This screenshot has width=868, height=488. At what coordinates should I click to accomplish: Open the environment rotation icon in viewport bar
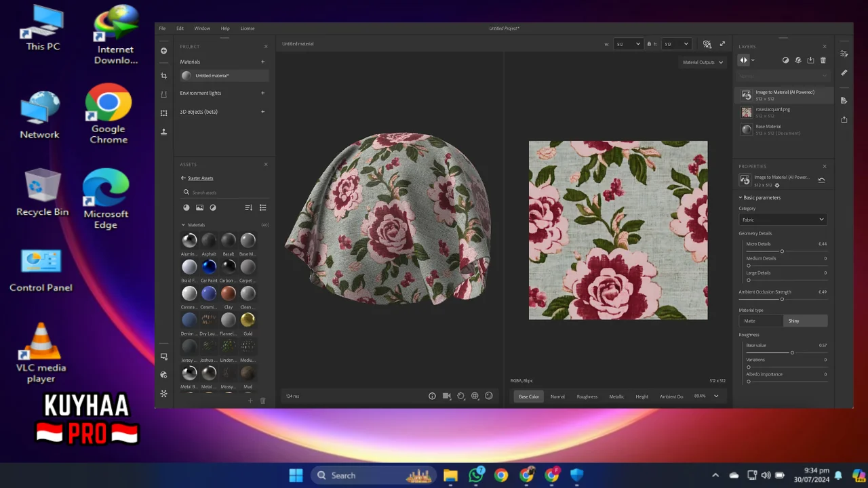(x=461, y=396)
